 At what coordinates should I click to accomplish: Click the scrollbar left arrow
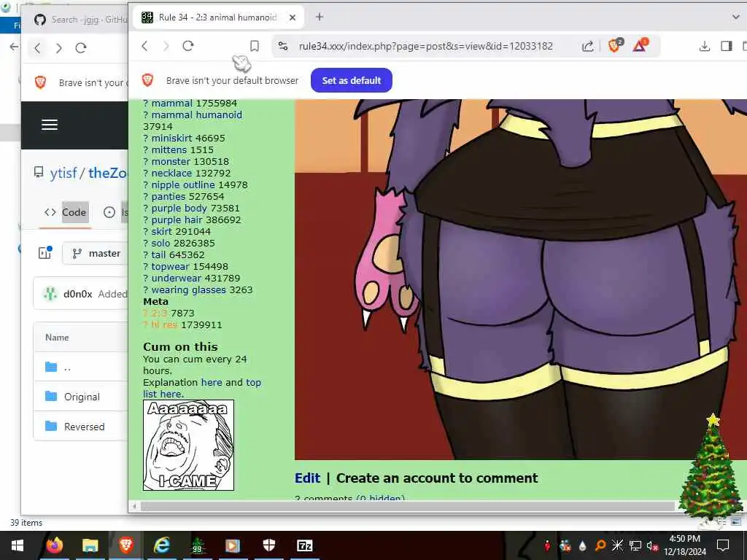[x=135, y=506]
